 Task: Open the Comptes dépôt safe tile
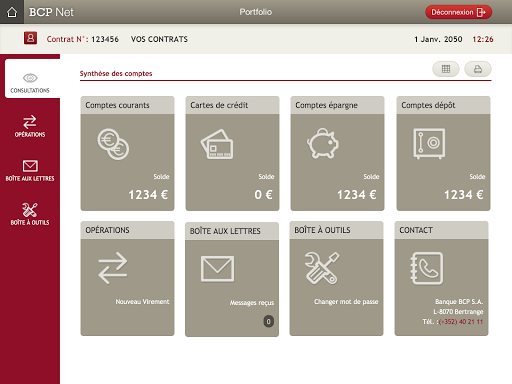[x=443, y=153]
